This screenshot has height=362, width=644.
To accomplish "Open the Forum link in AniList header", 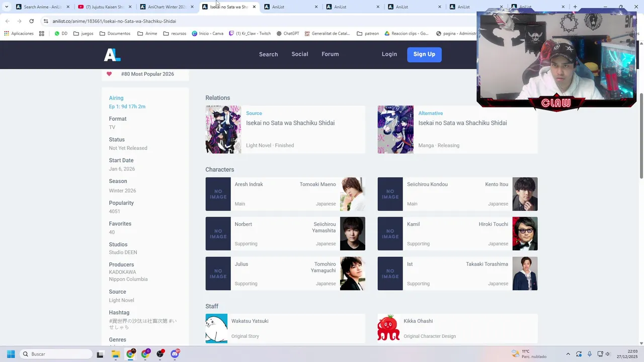I will (x=330, y=54).
